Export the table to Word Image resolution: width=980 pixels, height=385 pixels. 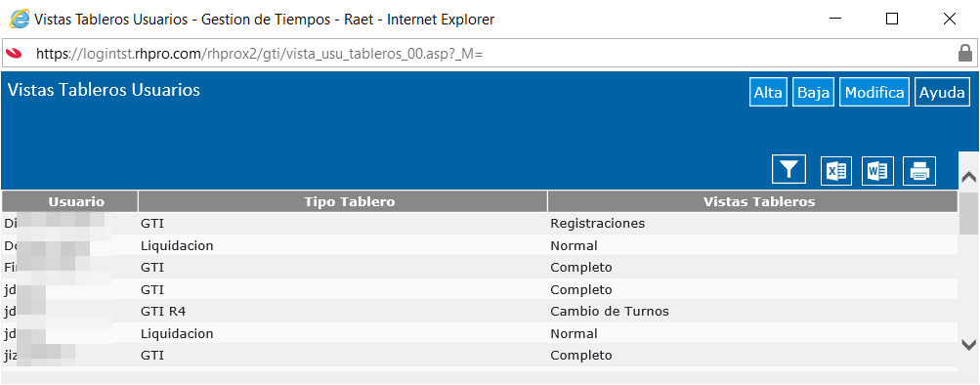point(878,171)
